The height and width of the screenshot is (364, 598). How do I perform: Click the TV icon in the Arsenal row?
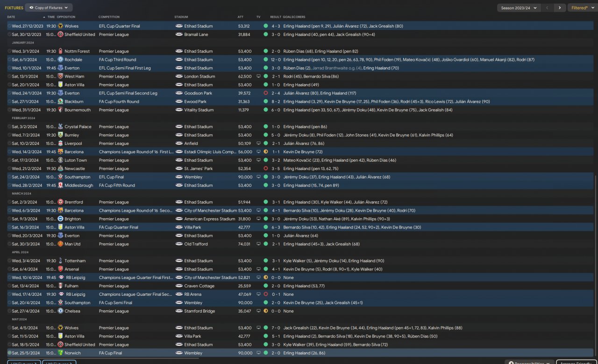tap(258, 269)
